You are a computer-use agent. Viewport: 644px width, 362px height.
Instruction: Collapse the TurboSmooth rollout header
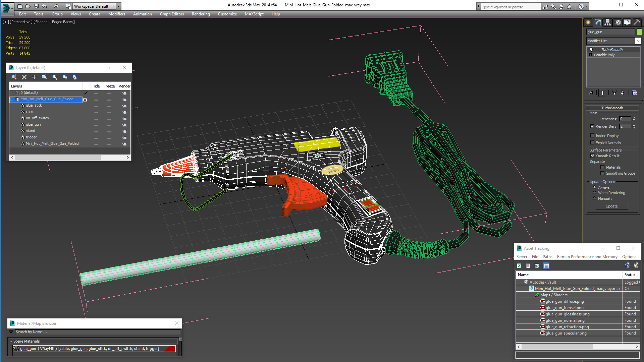612,108
